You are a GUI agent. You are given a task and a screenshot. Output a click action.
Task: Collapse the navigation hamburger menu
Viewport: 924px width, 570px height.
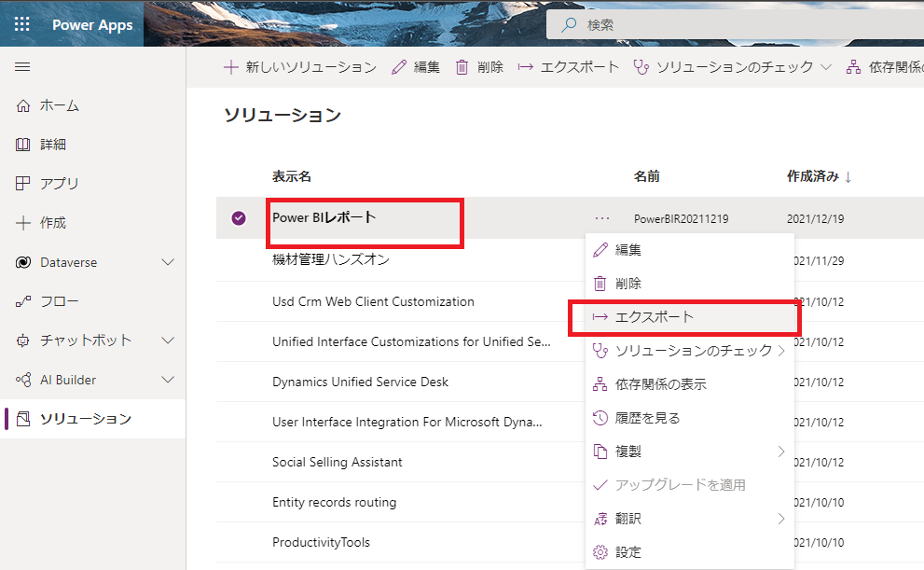(x=22, y=66)
